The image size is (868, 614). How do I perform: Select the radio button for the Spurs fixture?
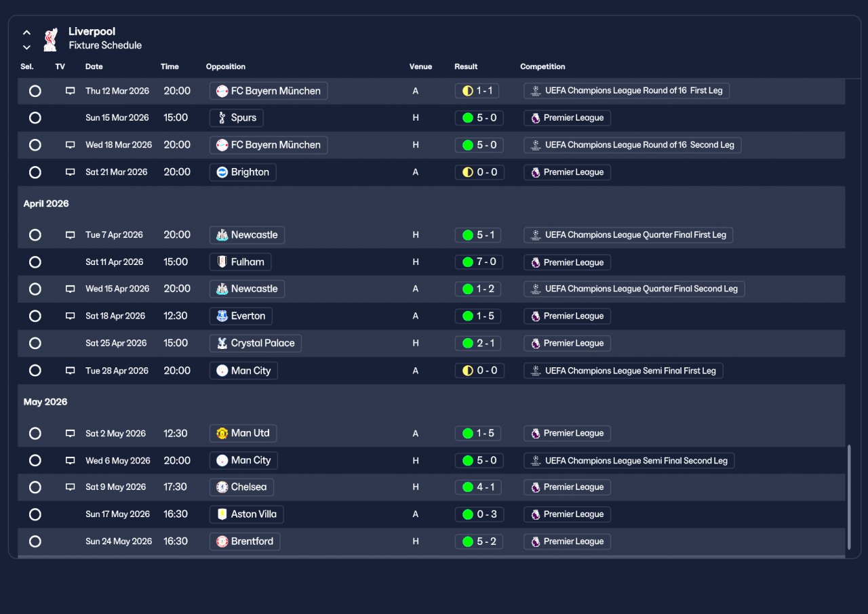[35, 118]
